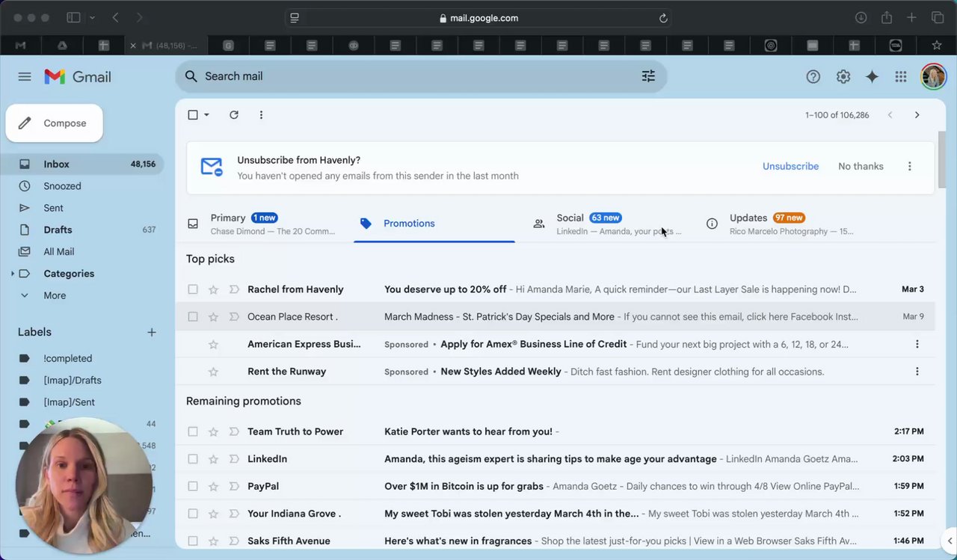
Task: Select the Promotions tab
Action: [434, 224]
